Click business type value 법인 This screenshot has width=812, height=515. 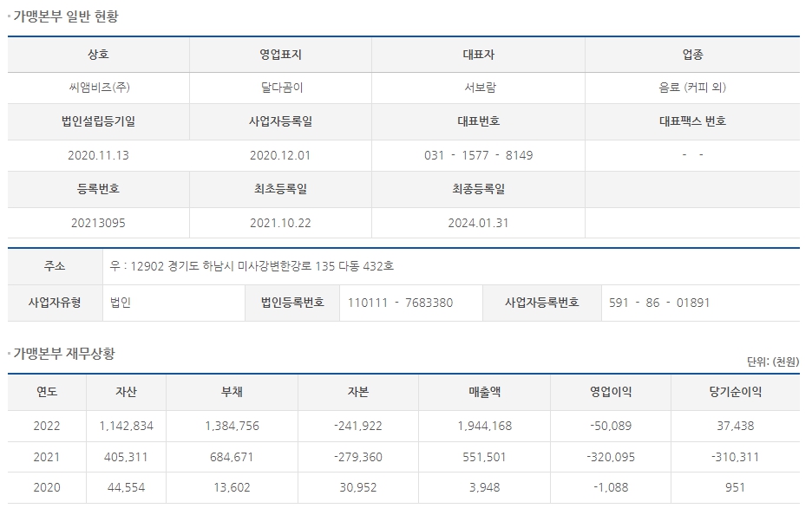[x=121, y=303]
